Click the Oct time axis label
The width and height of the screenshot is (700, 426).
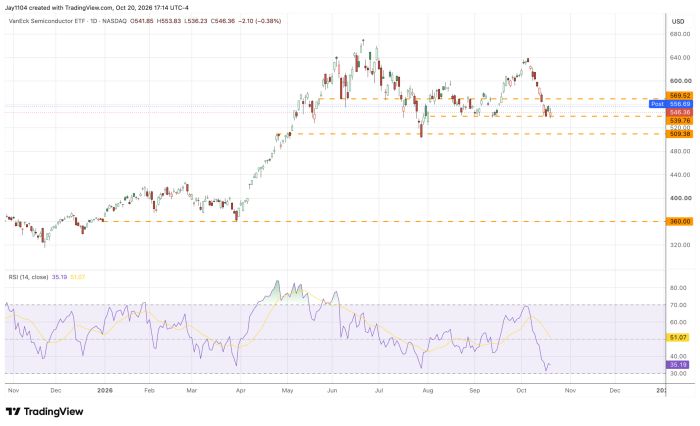click(521, 390)
